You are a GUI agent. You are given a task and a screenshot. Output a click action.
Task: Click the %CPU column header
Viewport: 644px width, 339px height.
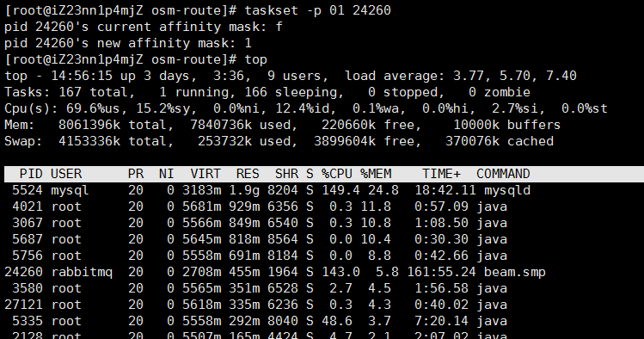[x=337, y=174]
